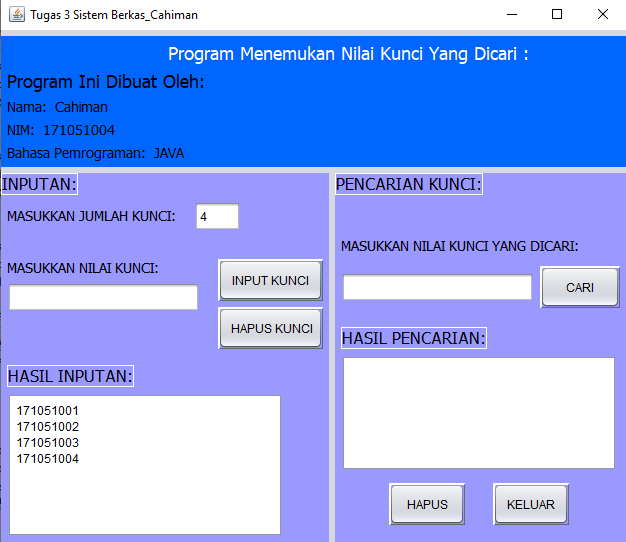Click the HAPUS button below search results

click(x=427, y=504)
